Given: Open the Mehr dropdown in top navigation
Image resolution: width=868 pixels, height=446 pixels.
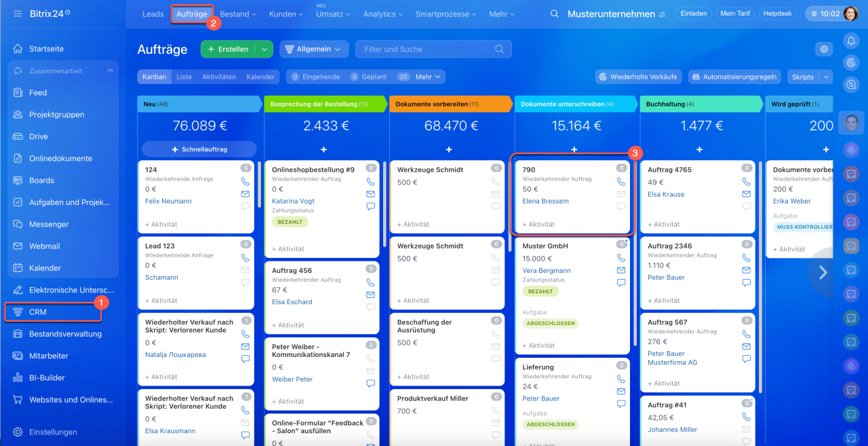Looking at the screenshot, I should coord(502,14).
